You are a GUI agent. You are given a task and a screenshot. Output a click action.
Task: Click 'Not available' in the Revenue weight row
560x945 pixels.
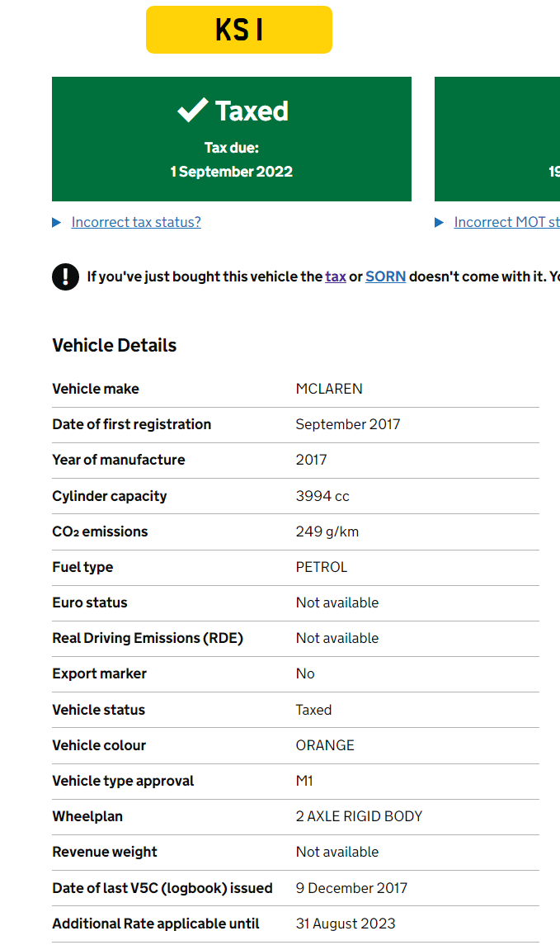(x=337, y=853)
